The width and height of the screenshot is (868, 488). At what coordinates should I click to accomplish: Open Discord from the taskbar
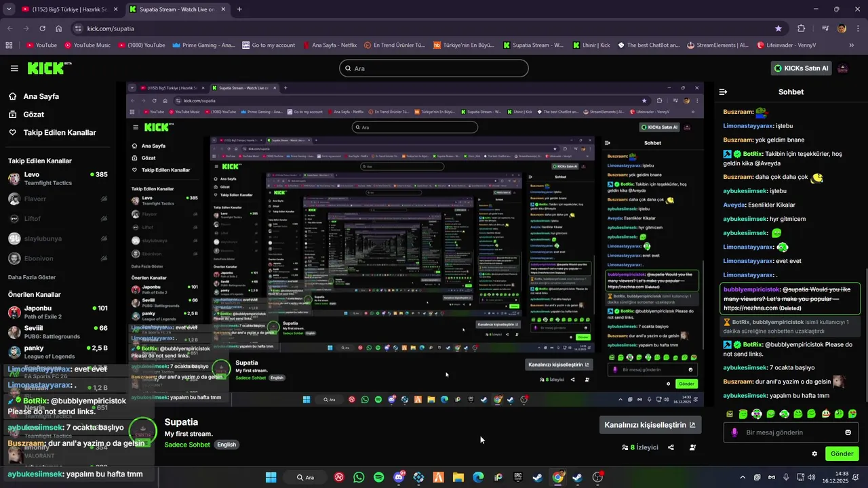pyautogui.click(x=399, y=477)
